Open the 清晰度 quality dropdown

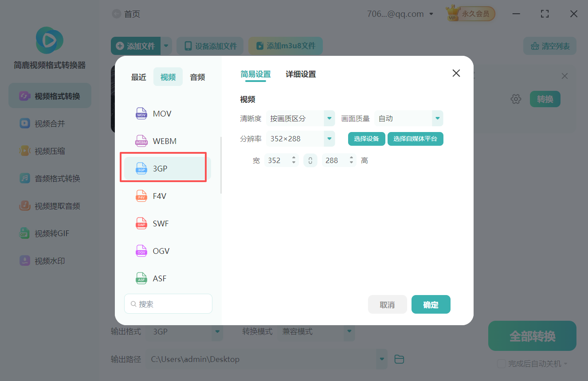coord(301,118)
